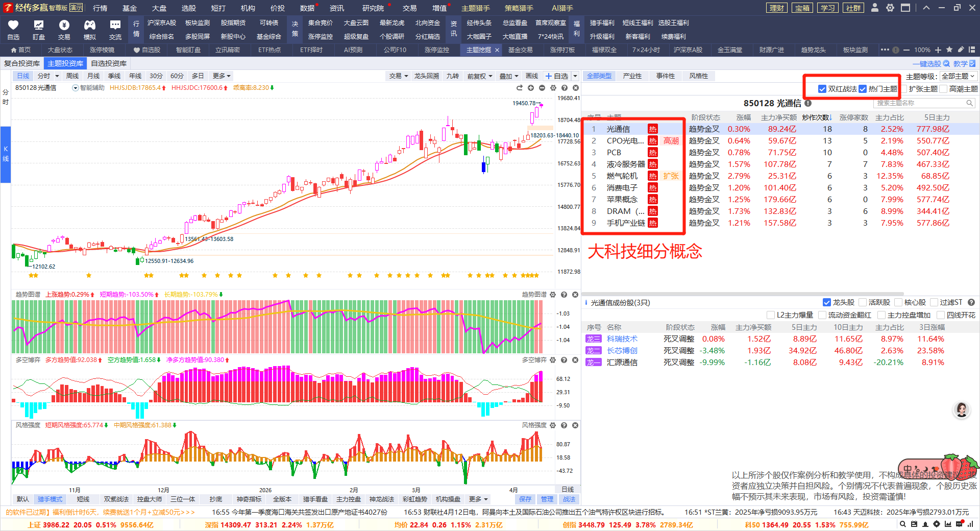Click the 保存 button below chart
Screen dimensions: 980x531
click(525, 499)
